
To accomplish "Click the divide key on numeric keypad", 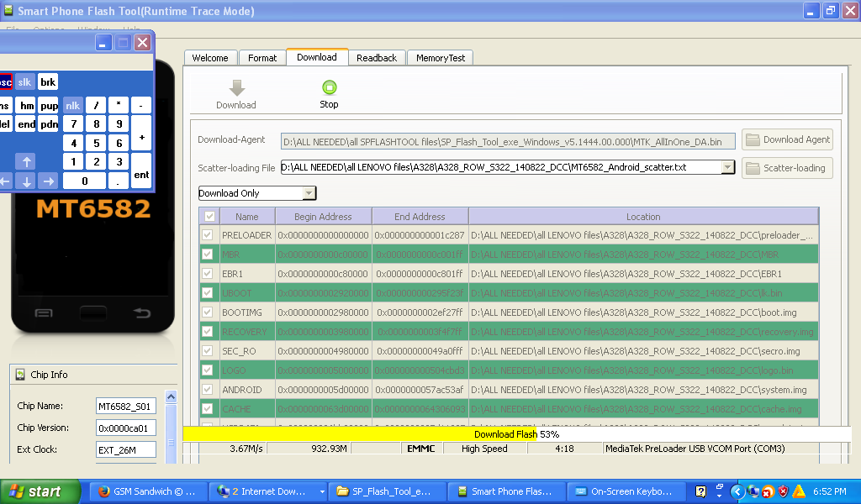I will pos(96,105).
